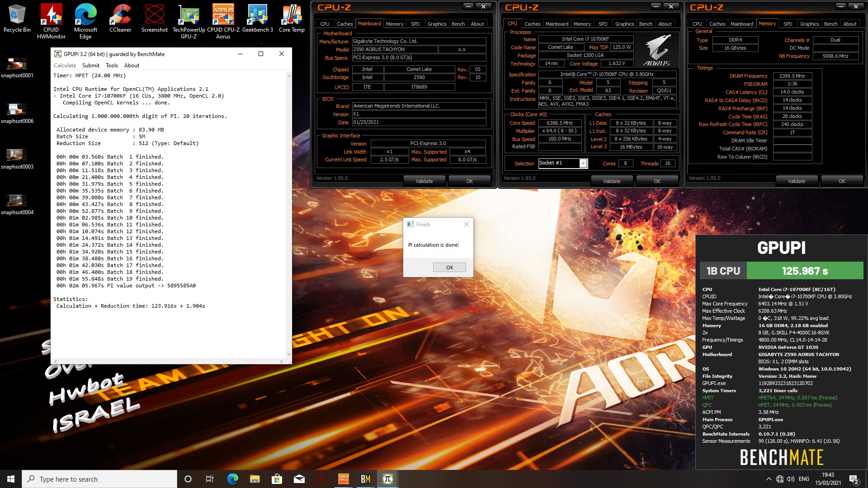Open About tab in second CPU-Z window
This screenshot has height=488, width=868.
(665, 24)
